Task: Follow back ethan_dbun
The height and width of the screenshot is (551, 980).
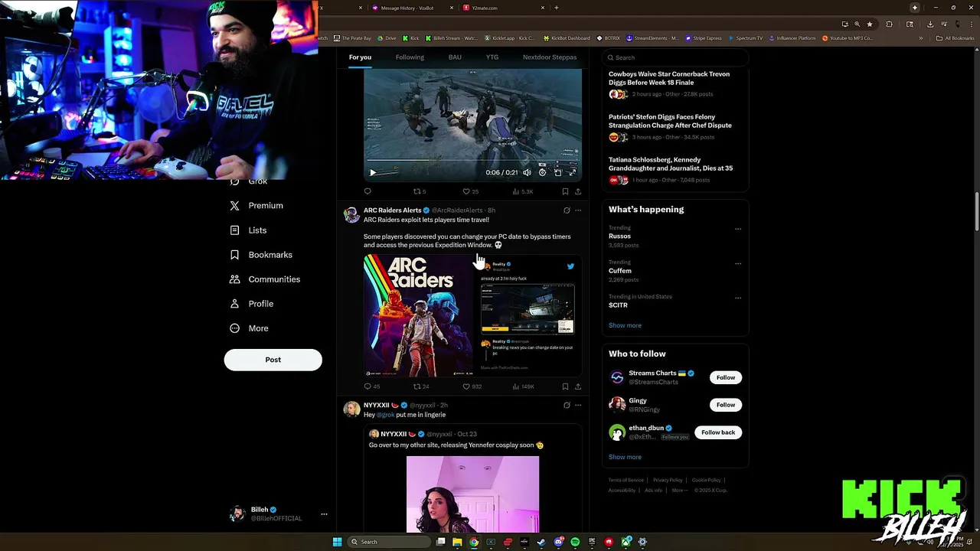Action: (x=718, y=432)
